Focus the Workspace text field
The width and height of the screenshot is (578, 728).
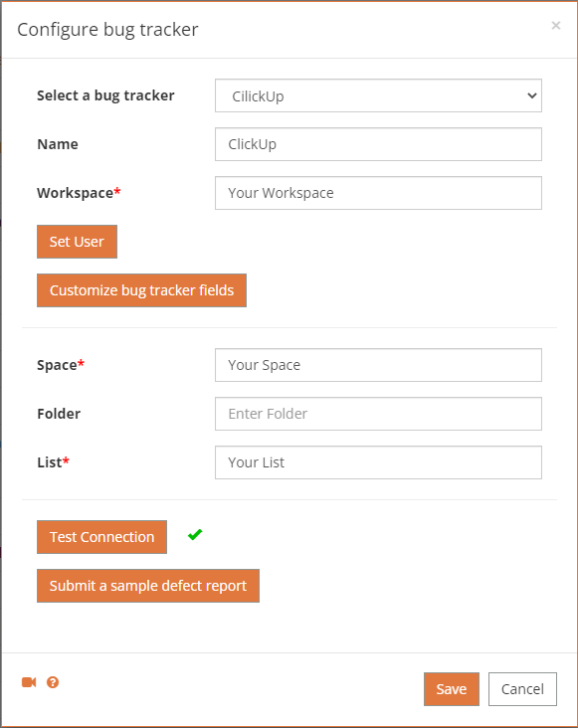point(378,193)
